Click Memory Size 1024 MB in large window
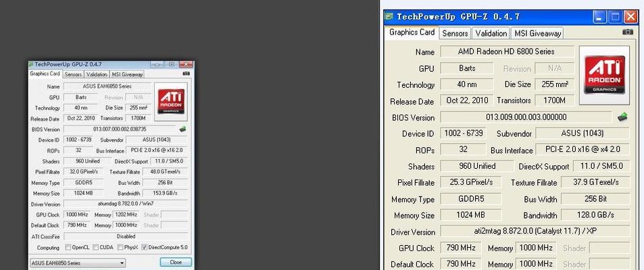This screenshot has width=644, height=270. pyautogui.click(x=471, y=215)
